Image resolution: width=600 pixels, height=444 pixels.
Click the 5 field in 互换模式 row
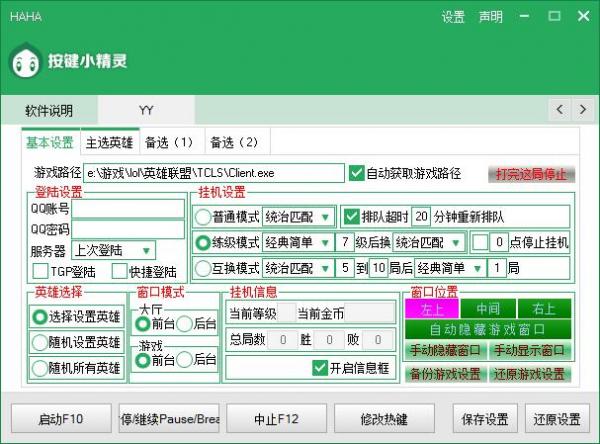coord(345,268)
